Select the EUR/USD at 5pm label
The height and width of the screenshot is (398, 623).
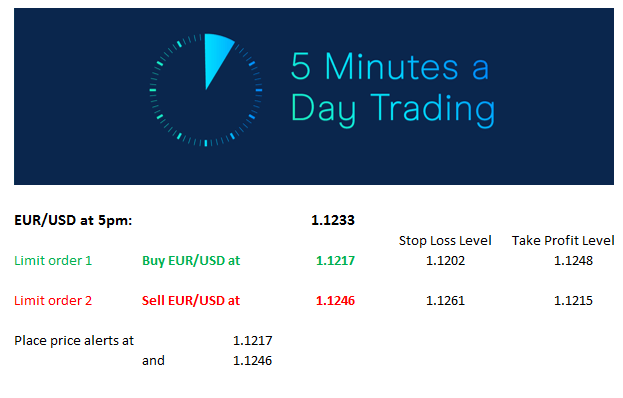pos(73,220)
